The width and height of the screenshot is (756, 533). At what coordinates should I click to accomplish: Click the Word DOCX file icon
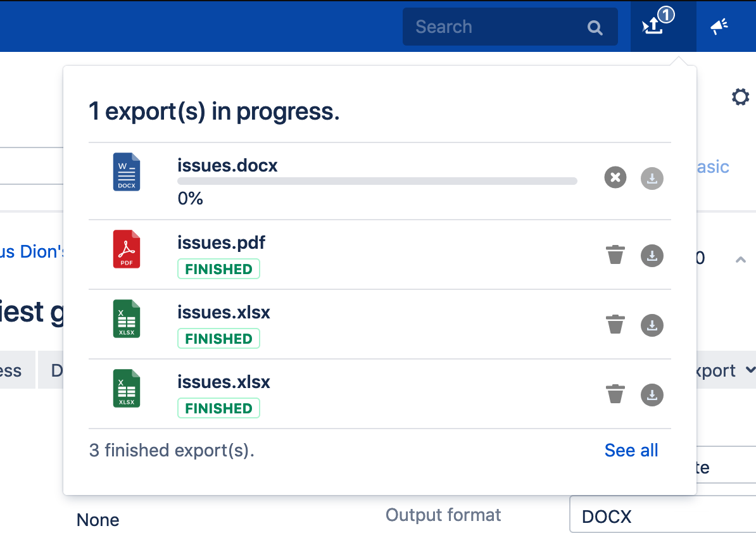127,172
